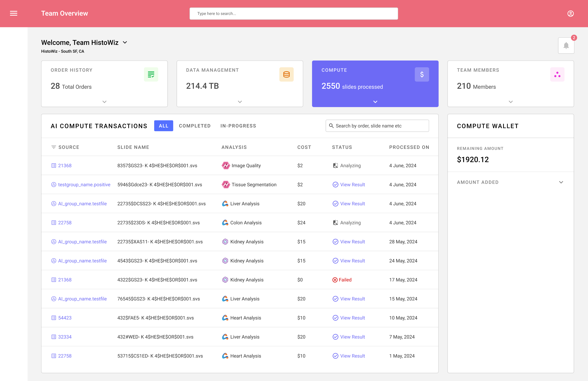Switch to the In-Progress tab

[238, 126]
